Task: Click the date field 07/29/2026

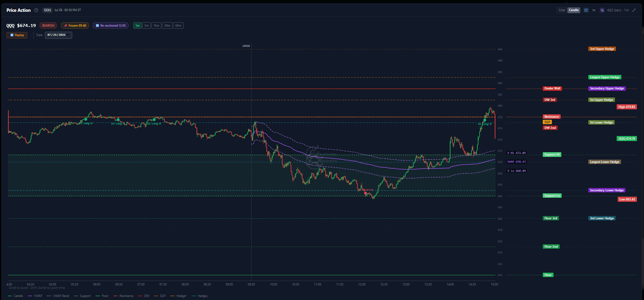Action: [58, 35]
